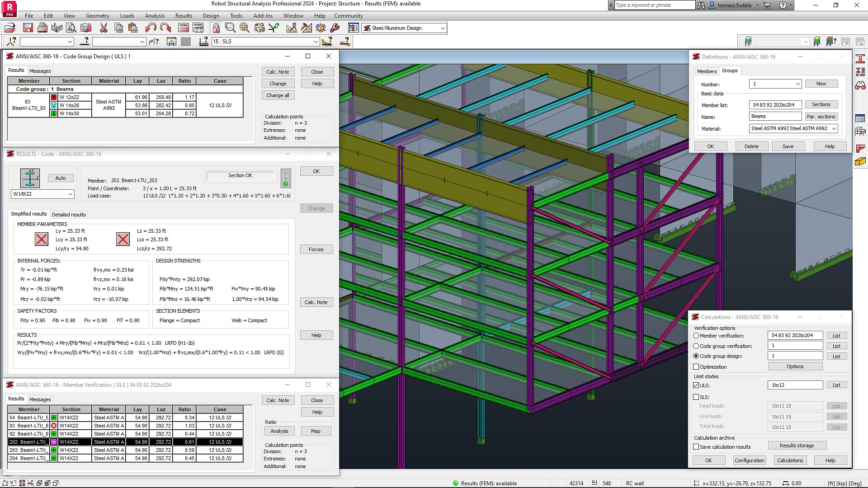Click the Undo arrow icon
The width and height of the screenshot is (868, 488).
pos(151,28)
